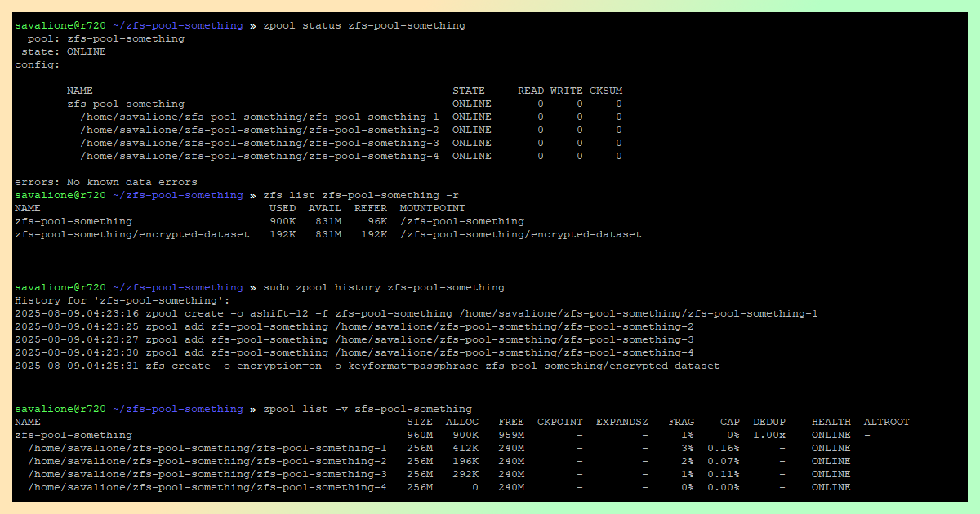
Task: Click the 0.07% CAP value
Action: click(x=724, y=461)
